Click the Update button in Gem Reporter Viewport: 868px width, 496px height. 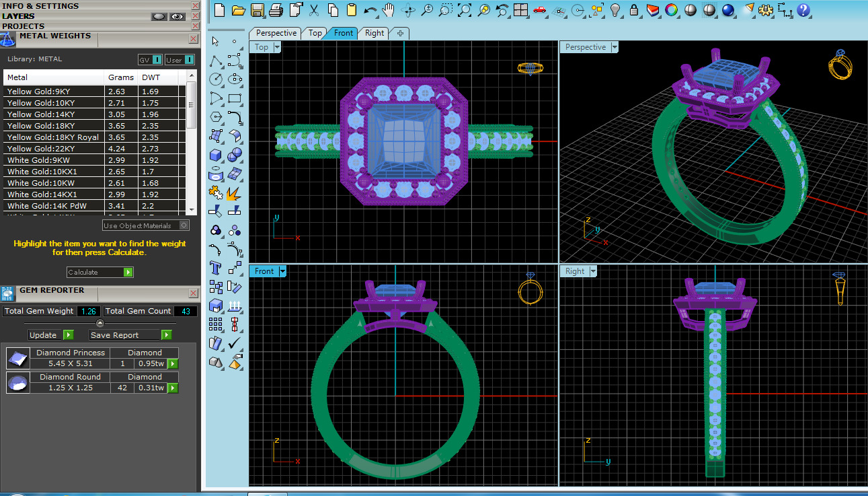point(51,335)
